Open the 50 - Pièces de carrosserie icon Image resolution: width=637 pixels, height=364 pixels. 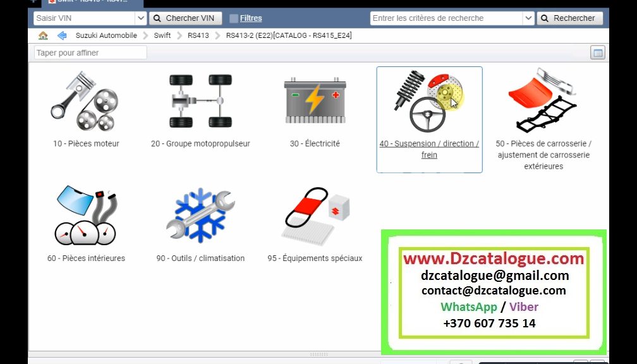[543, 100]
